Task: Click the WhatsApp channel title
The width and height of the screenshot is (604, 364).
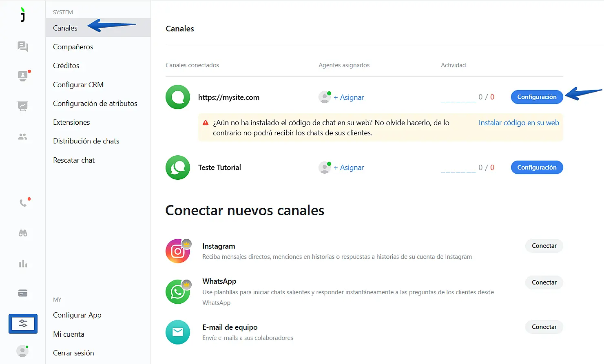Action: tap(219, 281)
